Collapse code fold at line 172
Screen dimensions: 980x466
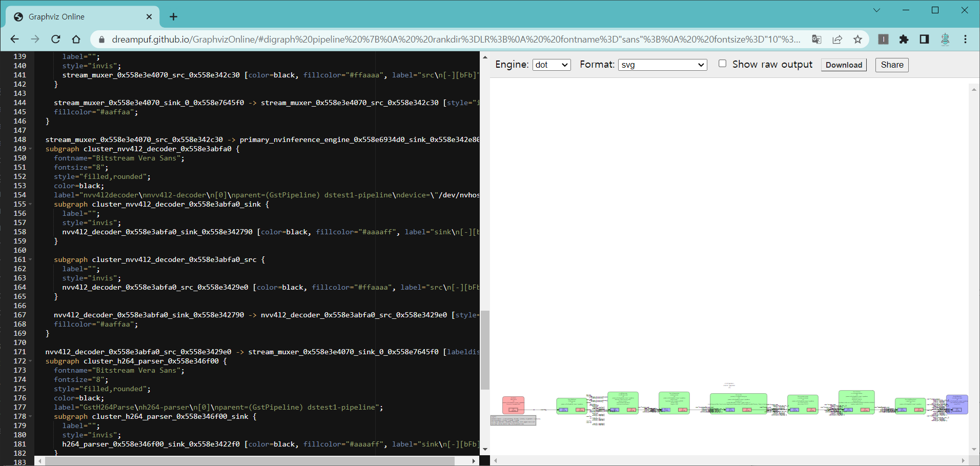[30, 361]
